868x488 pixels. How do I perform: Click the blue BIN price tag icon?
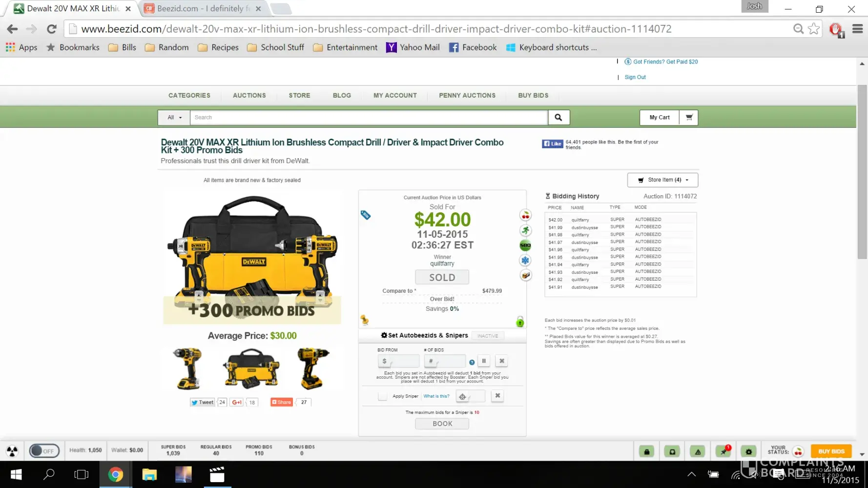point(366,215)
